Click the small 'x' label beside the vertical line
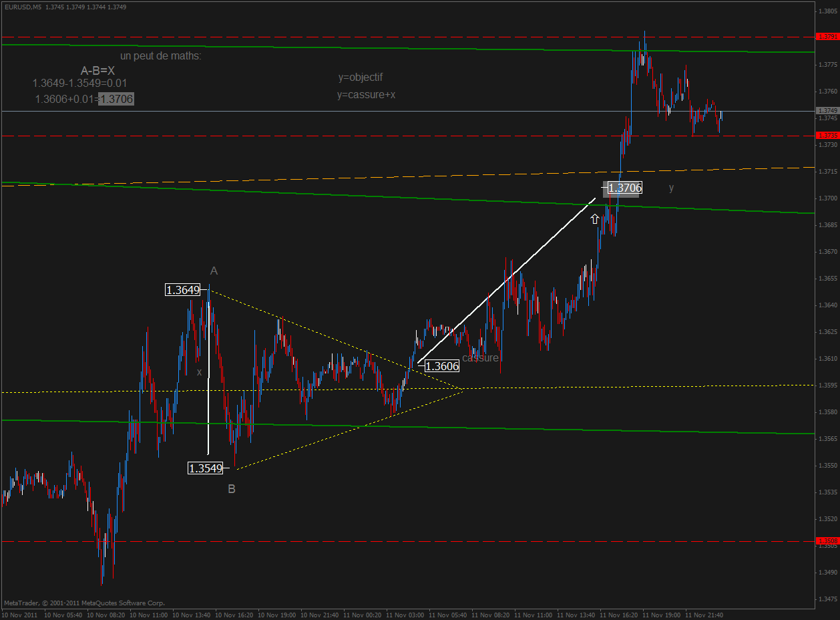 (x=199, y=372)
